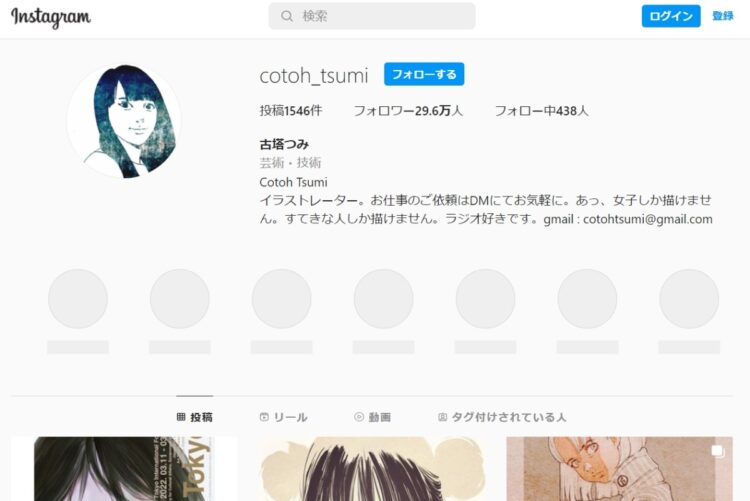
Task: Focus the 検索 search field
Action: [372, 16]
